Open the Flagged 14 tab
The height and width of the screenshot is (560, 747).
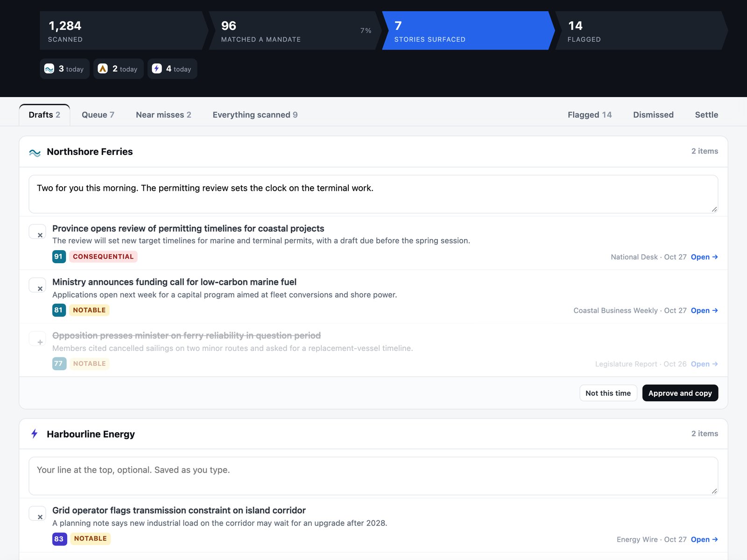590,115
